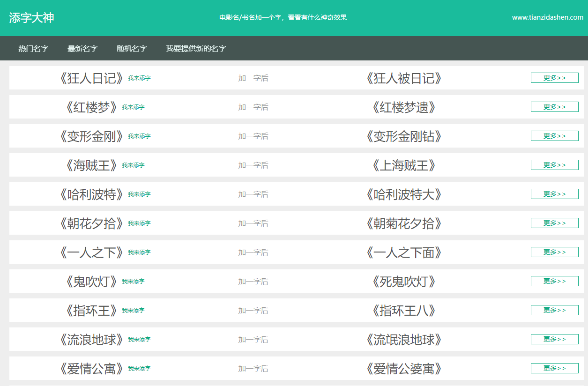
Task: Open the 热门名字 menu tab
Action: click(x=33, y=48)
